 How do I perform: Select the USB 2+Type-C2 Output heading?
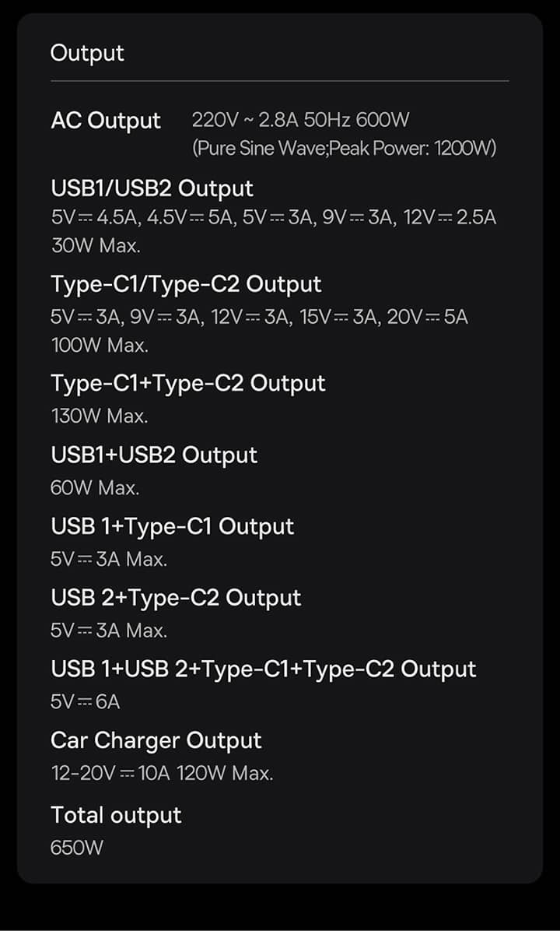point(176,598)
